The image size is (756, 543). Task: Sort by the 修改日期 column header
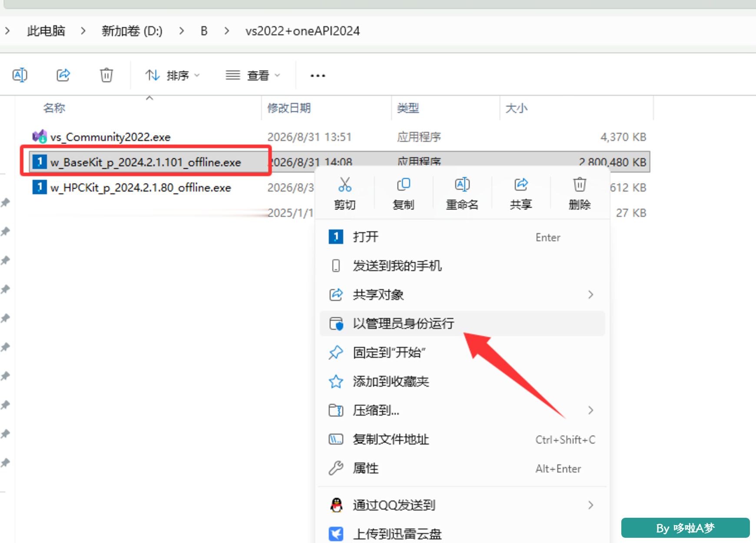tap(289, 108)
